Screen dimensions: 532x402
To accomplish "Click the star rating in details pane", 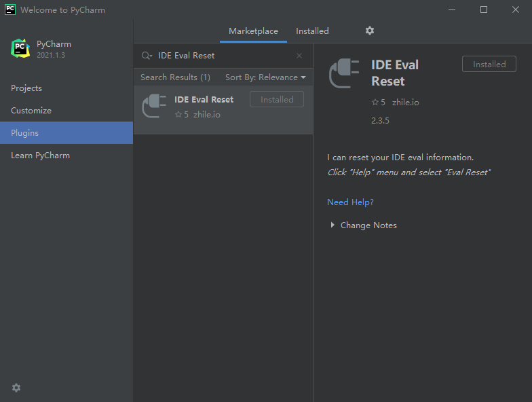I will (378, 102).
